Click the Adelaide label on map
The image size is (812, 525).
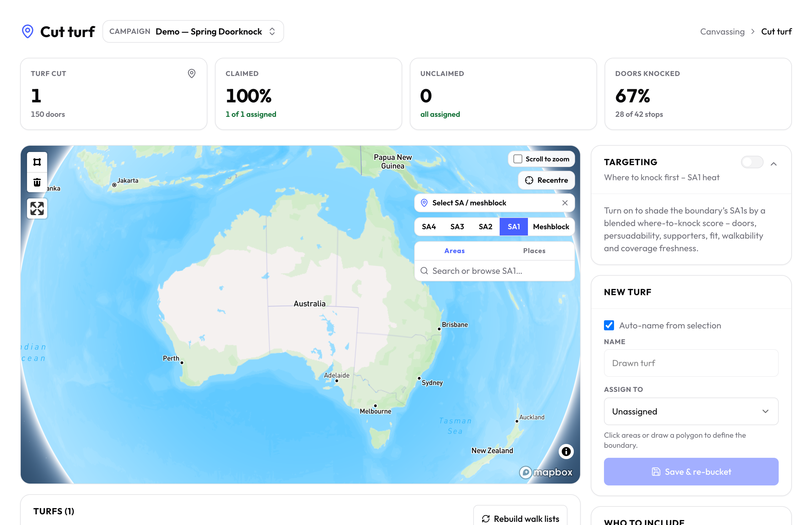[x=337, y=375]
